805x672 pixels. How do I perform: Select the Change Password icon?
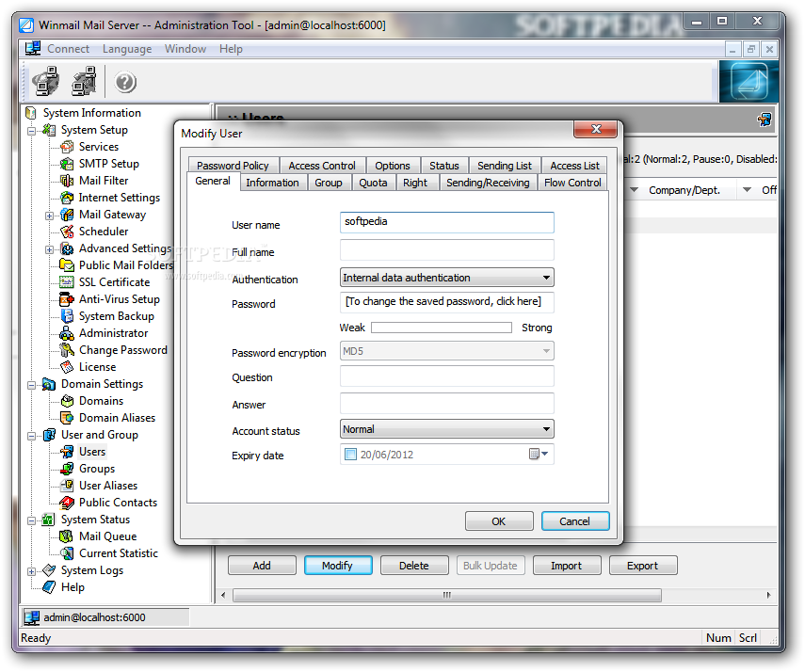67,351
